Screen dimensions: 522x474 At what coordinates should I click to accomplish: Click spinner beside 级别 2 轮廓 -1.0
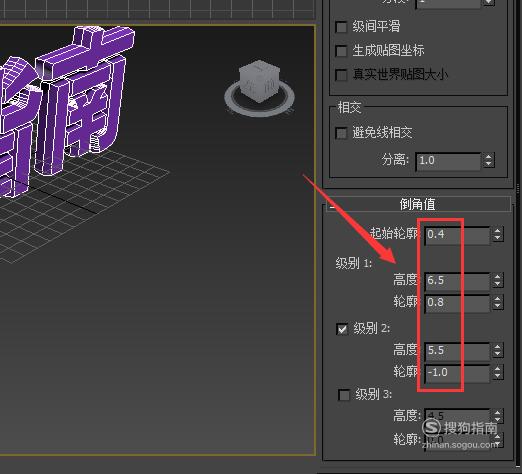click(498, 373)
